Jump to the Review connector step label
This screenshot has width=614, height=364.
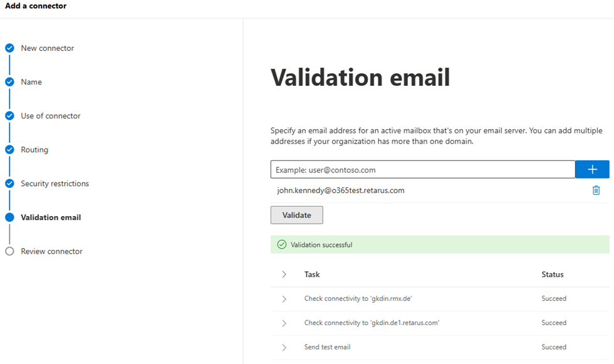51,251
